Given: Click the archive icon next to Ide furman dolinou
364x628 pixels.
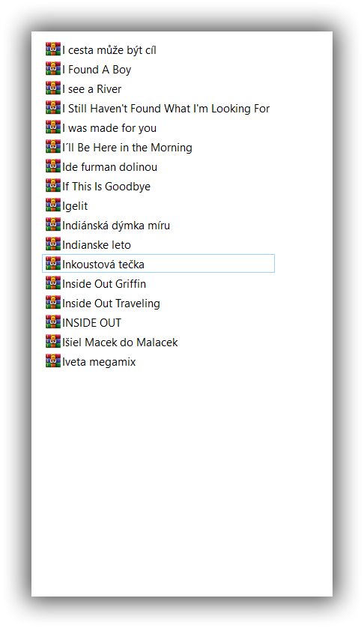Looking at the screenshot, I should point(53,166).
